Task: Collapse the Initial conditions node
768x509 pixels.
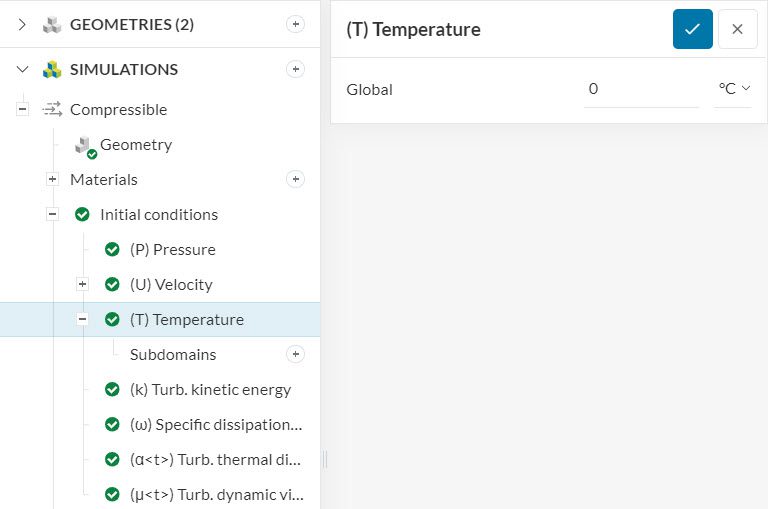Action: (x=53, y=214)
